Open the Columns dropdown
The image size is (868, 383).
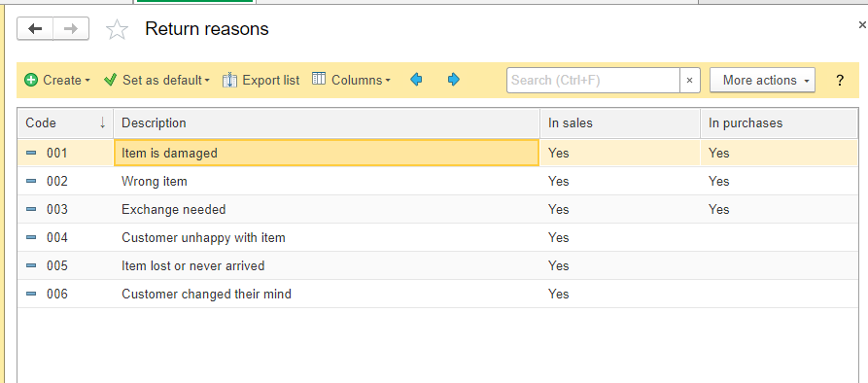click(x=351, y=81)
